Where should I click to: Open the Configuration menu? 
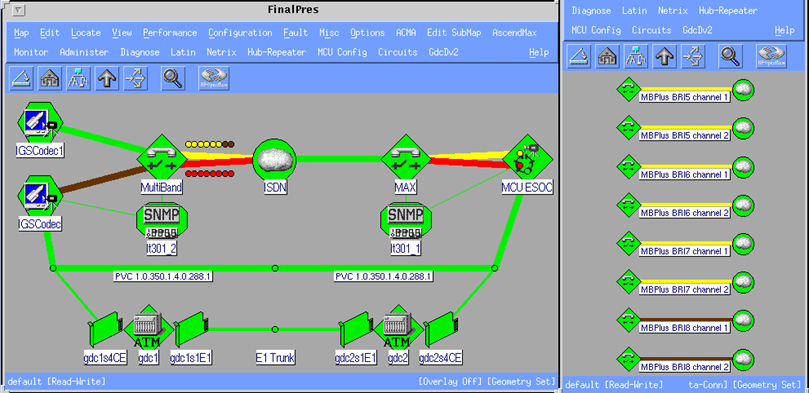pos(240,33)
